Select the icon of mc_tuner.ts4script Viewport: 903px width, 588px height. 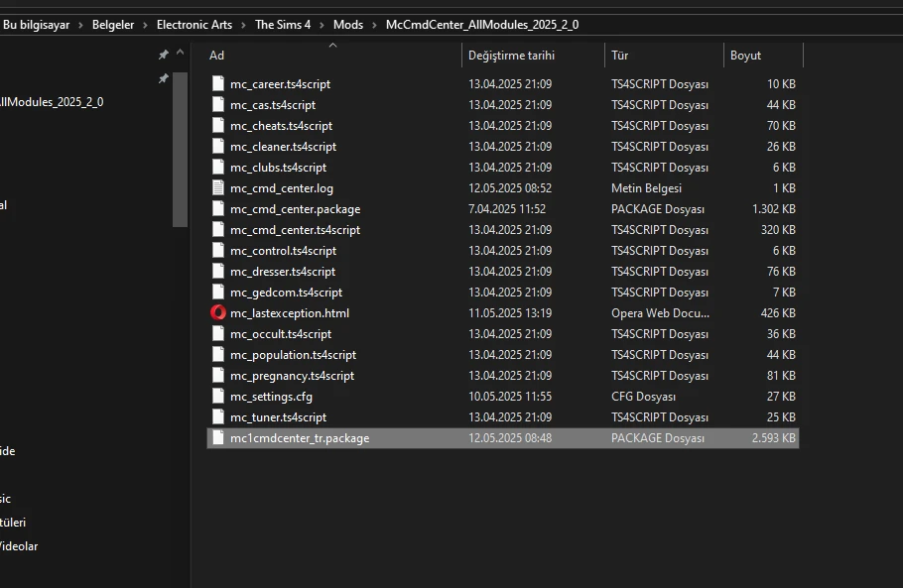click(217, 416)
